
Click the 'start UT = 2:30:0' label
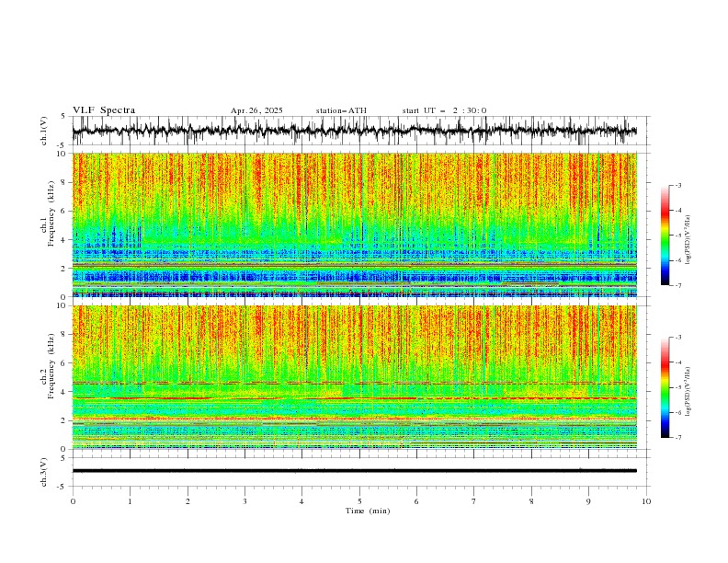444,110
